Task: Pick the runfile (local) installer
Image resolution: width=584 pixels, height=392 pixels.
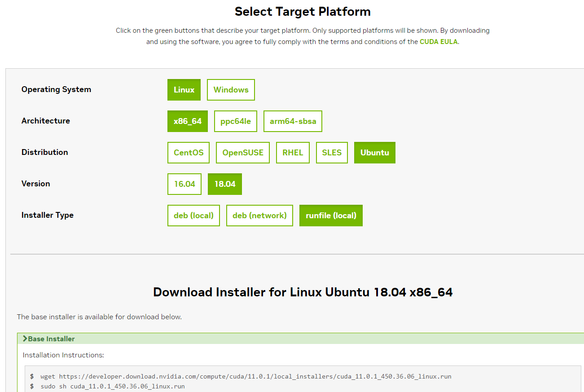Action: pyautogui.click(x=331, y=216)
